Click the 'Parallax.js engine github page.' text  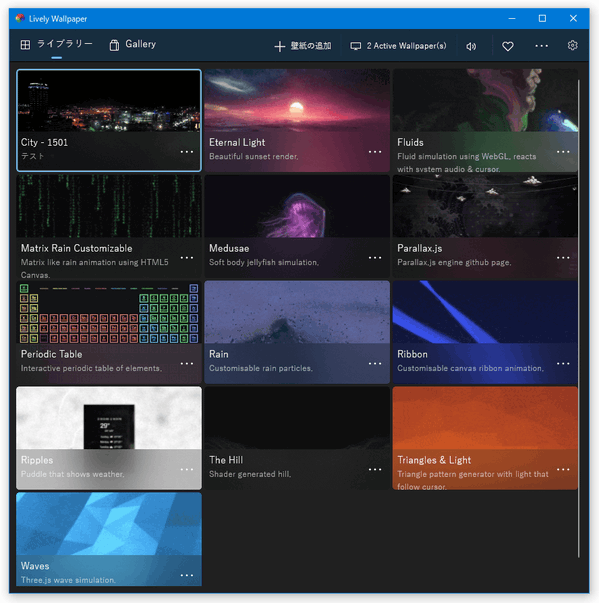pyautogui.click(x=454, y=262)
